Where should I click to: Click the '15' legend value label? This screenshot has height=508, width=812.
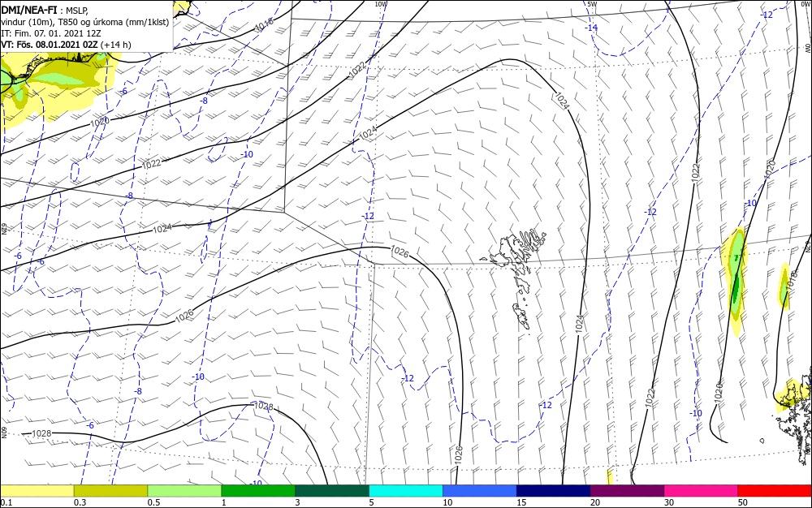(x=521, y=502)
